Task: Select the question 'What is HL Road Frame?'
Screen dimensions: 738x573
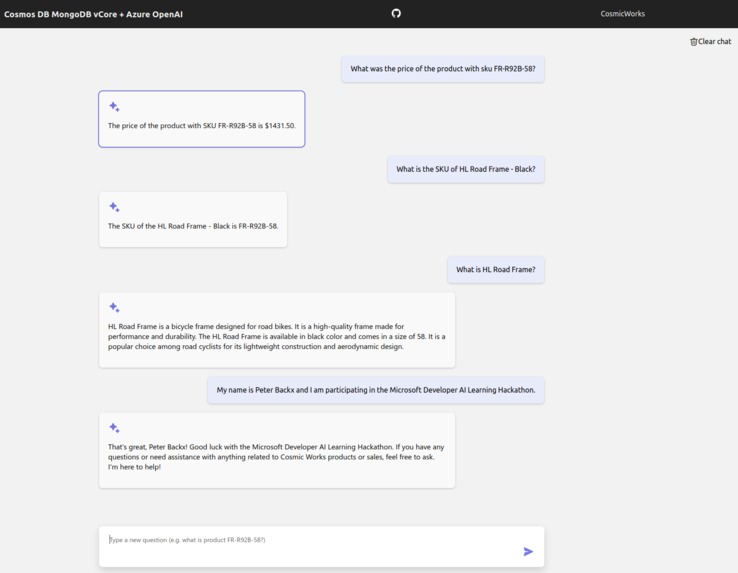Action: 496,269
